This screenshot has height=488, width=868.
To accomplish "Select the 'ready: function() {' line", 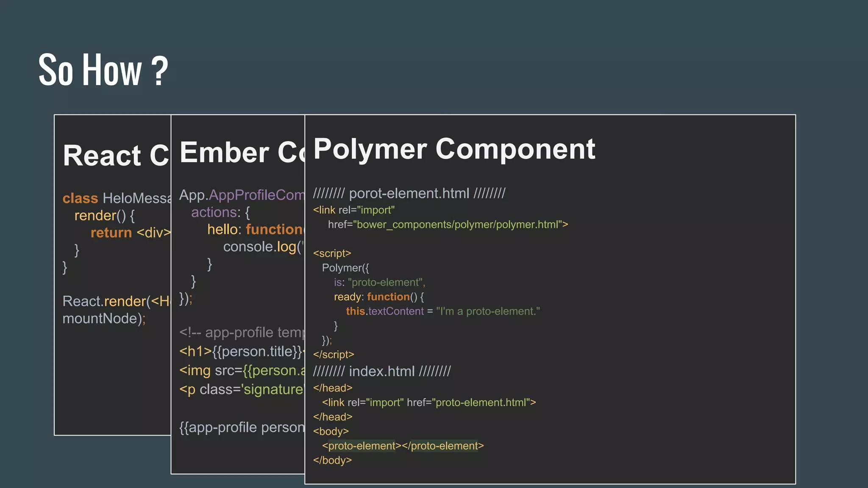I will click(379, 297).
